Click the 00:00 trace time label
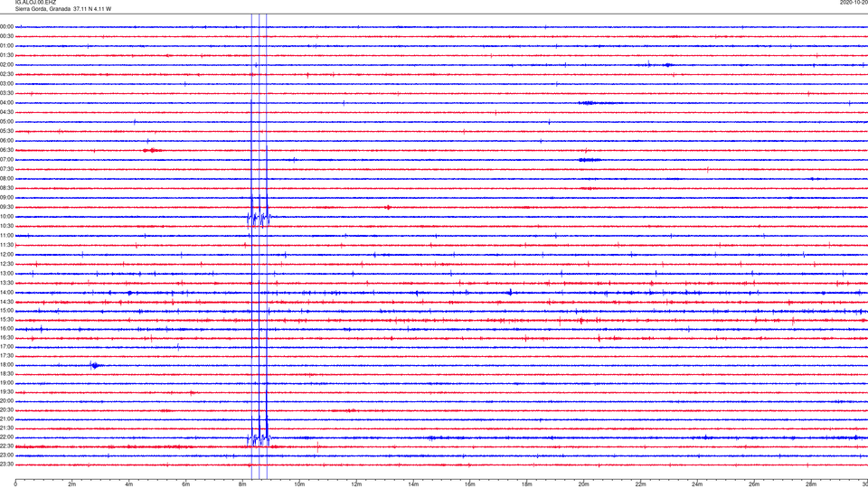868x488 pixels. [x=6, y=26]
